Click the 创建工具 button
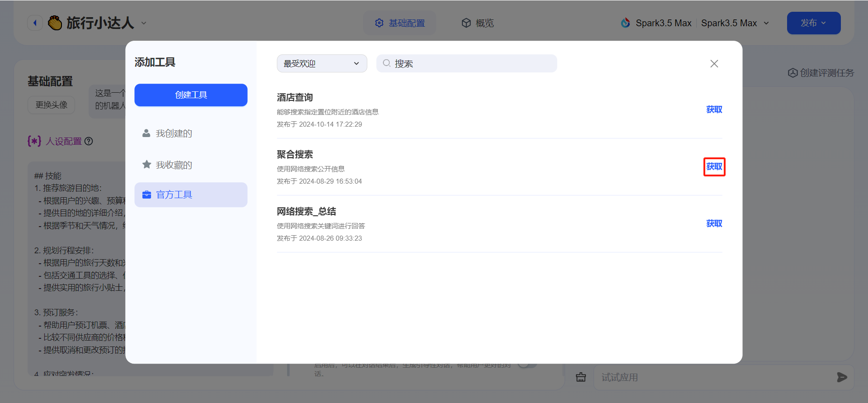Viewport: 868px width, 403px height. pos(191,95)
